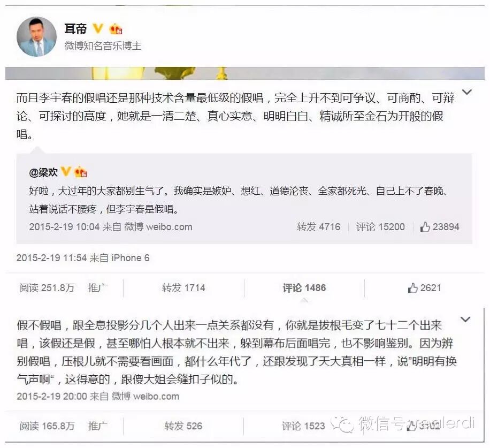The height and width of the screenshot is (448, 490).
Task: Open 耳帝's profile avatar photo
Action: point(36,36)
